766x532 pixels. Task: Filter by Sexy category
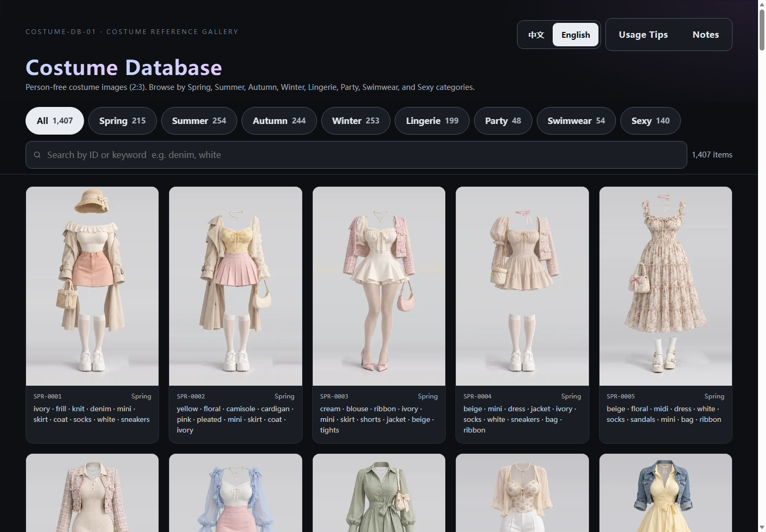coord(651,121)
